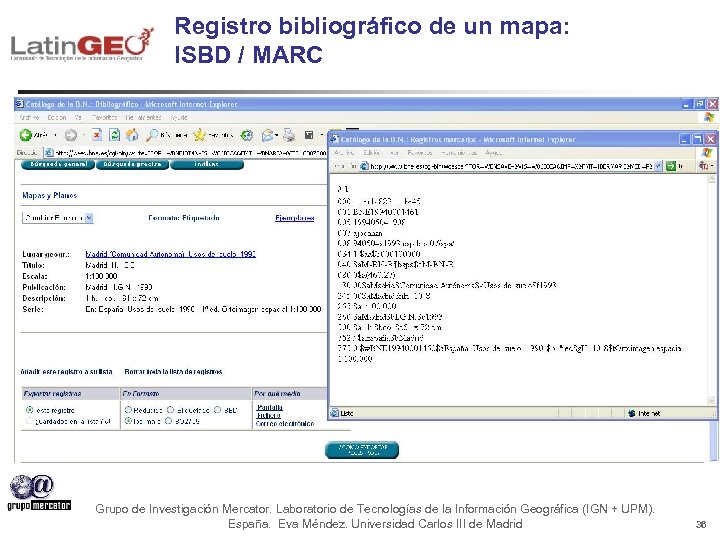Click the page icon in Registros marcados address bar
Image resolution: width=720 pixels, height=540 pixels.
[364, 166]
